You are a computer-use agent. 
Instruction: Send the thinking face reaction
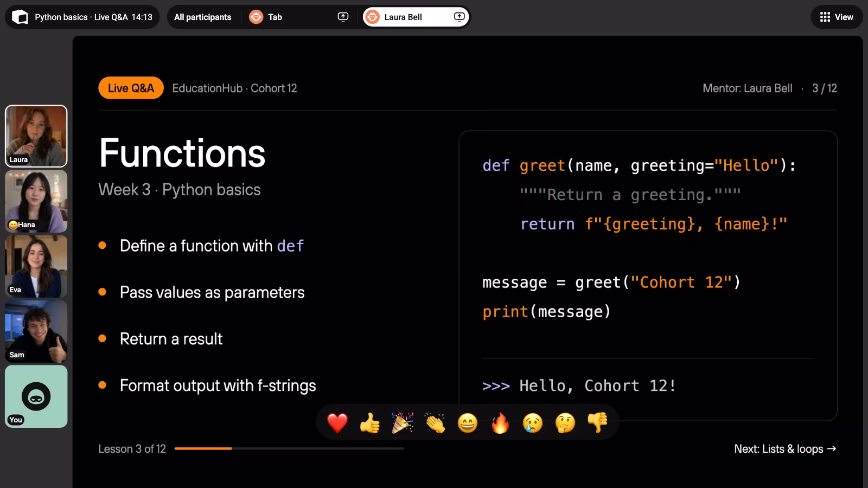click(x=565, y=422)
